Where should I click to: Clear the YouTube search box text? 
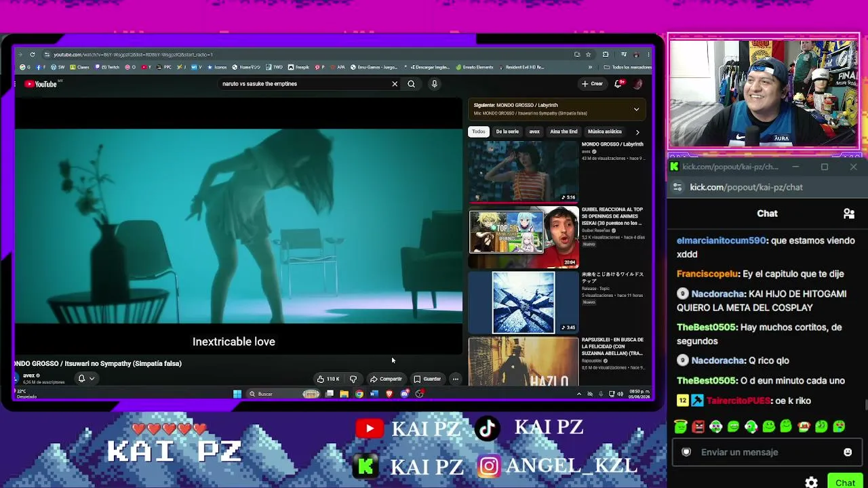click(x=395, y=84)
